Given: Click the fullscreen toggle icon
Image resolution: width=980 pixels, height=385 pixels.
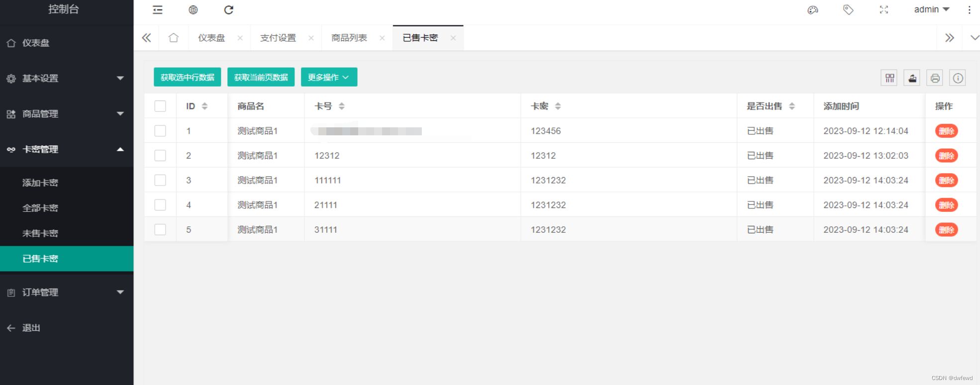Looking at the screenshot, I should [x=883, y=10].
